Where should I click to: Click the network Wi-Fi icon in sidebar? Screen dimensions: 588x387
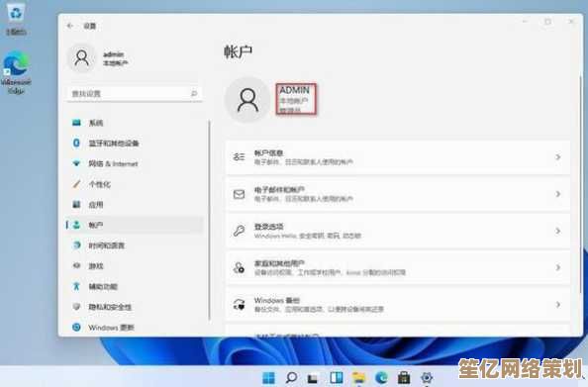point(76,163)
